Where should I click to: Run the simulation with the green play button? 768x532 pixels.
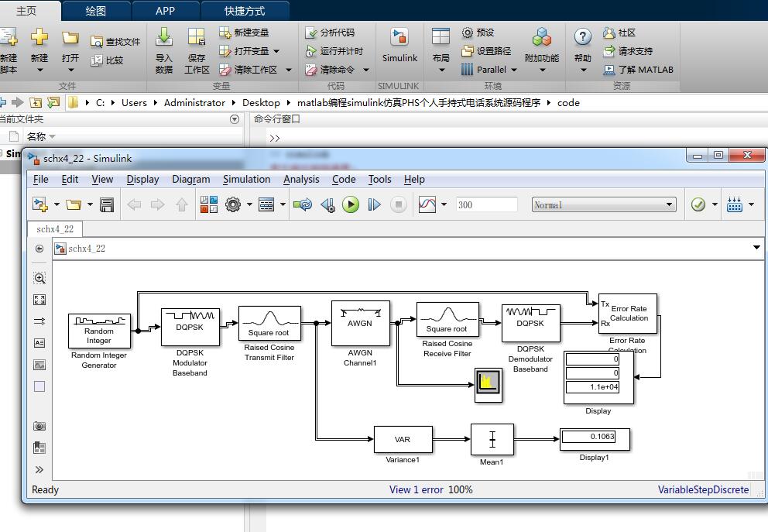click(x=351, y=204)
